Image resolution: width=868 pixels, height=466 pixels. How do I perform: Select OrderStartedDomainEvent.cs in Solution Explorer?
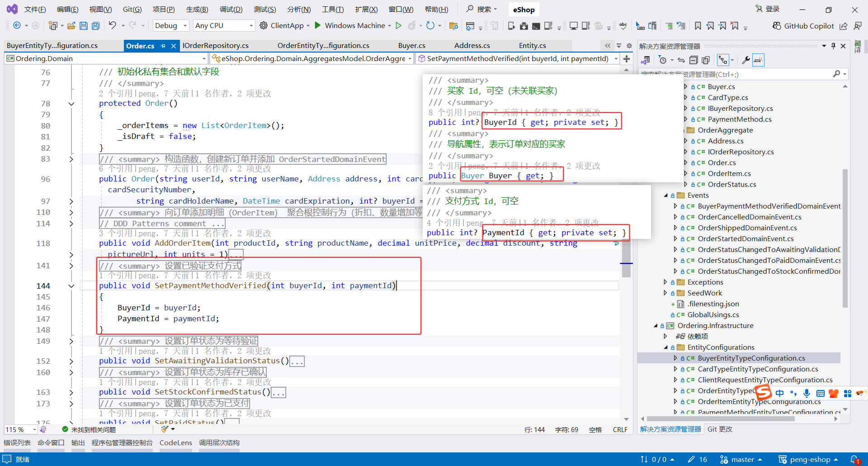point(745,239)
